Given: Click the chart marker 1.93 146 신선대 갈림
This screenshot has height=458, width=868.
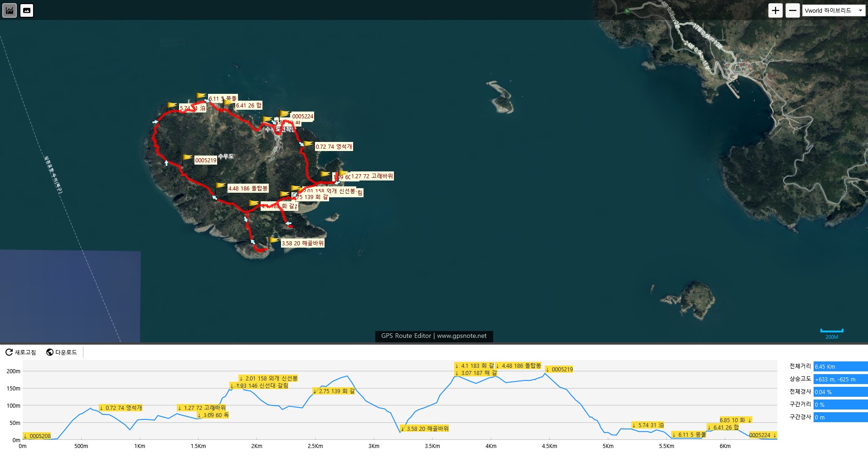Looking at the screenshot, I should pos(259,385).
